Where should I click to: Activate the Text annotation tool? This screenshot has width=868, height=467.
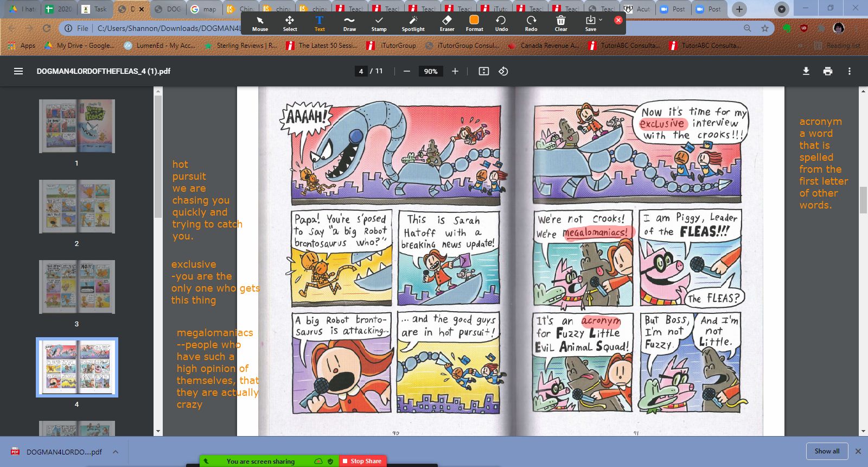[320, 23]
